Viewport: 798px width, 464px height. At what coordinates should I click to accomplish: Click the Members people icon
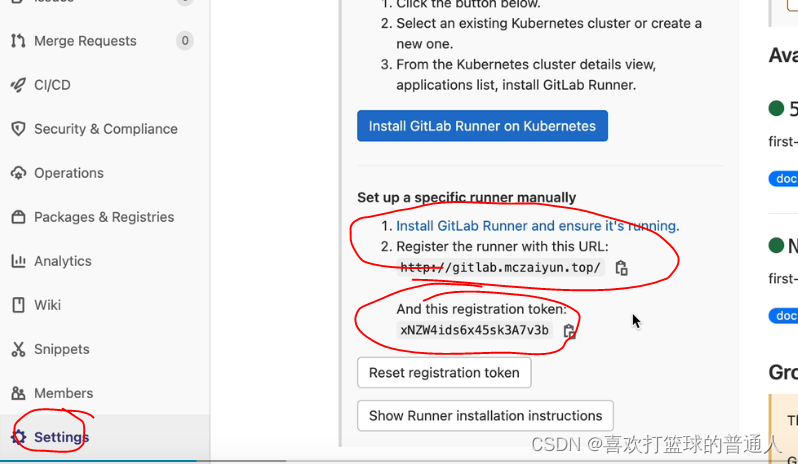pos(18,393)
